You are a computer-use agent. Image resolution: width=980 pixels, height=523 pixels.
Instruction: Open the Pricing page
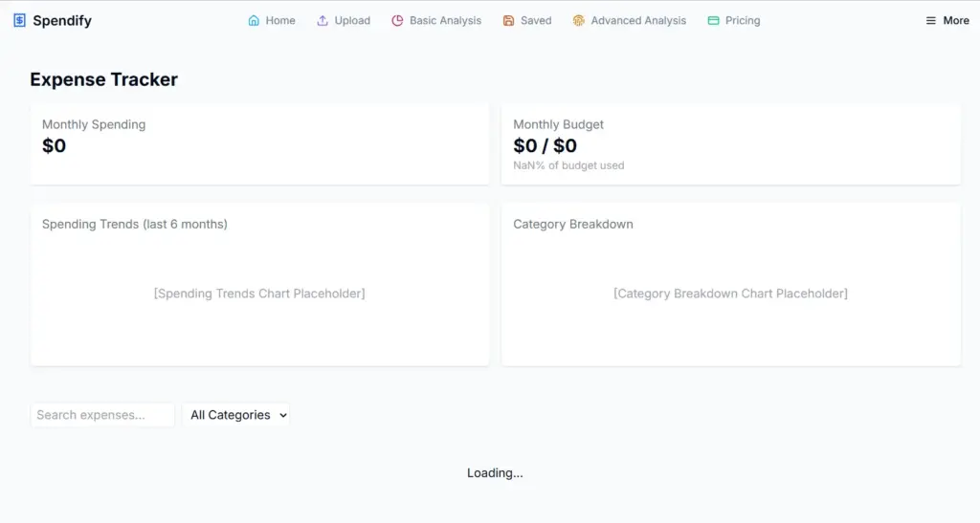(x=734, y=21)
